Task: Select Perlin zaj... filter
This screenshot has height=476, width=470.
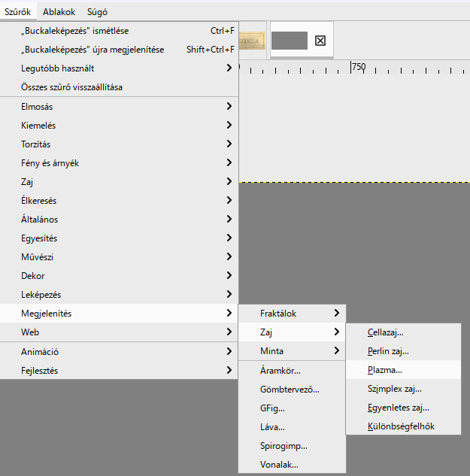Action: click(x=404, y=351)
